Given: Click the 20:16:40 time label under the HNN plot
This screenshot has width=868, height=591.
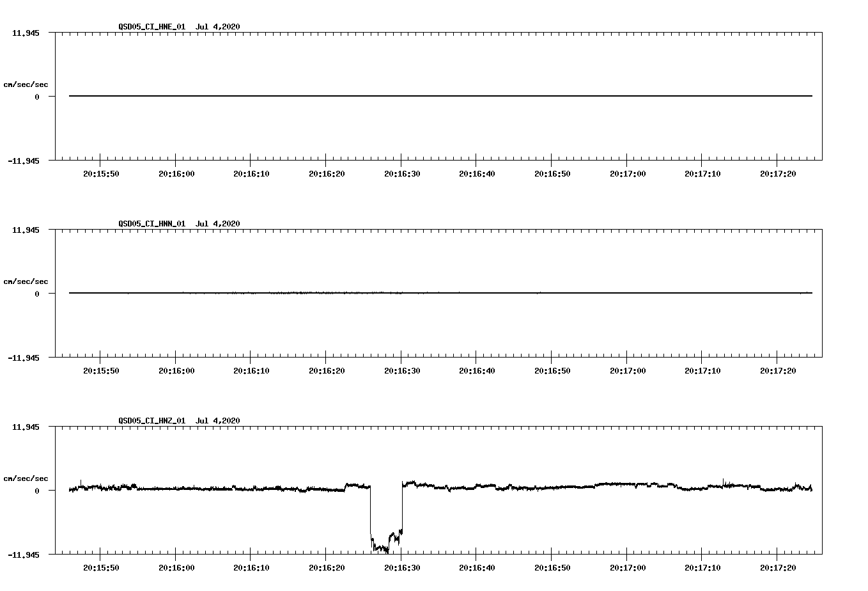Looking at the screenshot, I should [x=477, y=371].
